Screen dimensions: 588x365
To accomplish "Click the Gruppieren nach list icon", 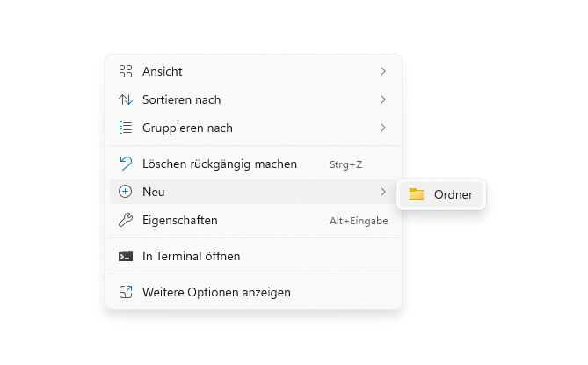I will pos(126,128).
